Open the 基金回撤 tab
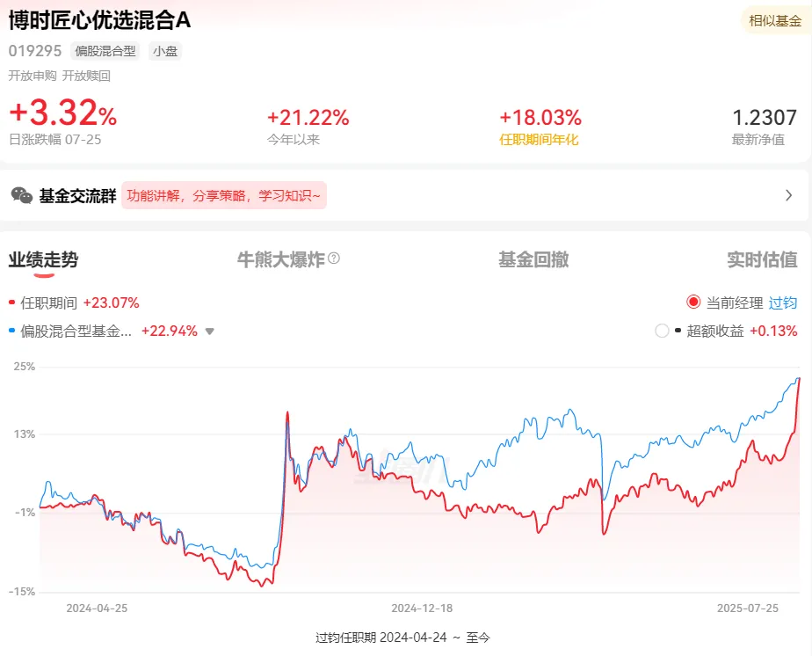Viewport: 812px width, 656px height. point(533,259)
